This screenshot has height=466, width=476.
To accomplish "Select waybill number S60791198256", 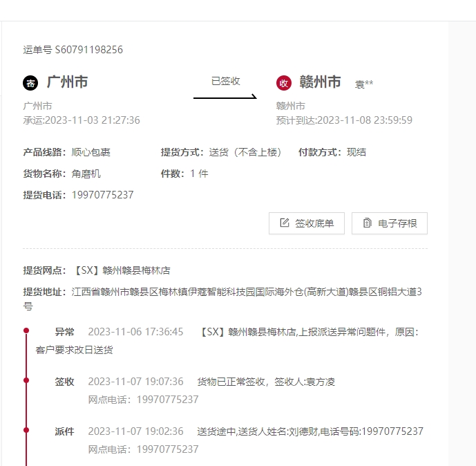I will [88, 50].
